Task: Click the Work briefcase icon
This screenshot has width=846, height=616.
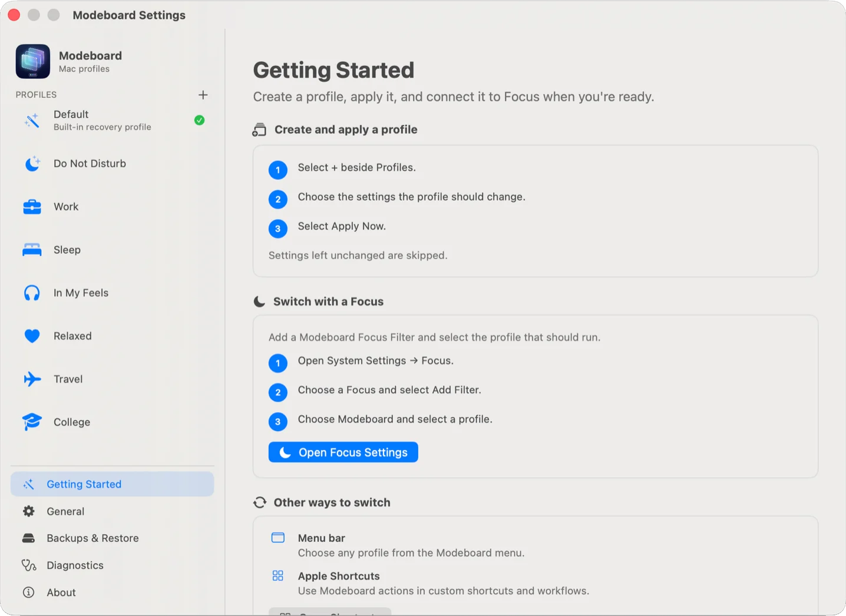Action: pyautogui.click(x=32, y=207)
